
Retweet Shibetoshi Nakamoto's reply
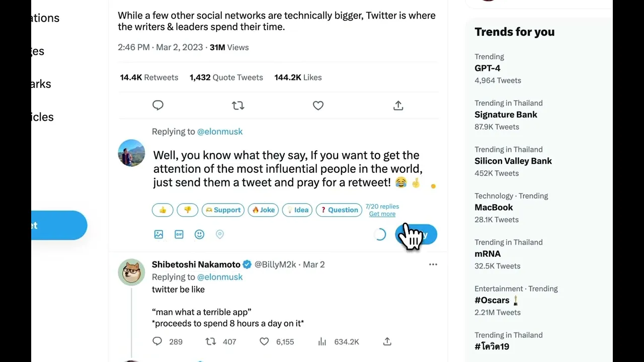pyautogui.click(x=211, y=341)
